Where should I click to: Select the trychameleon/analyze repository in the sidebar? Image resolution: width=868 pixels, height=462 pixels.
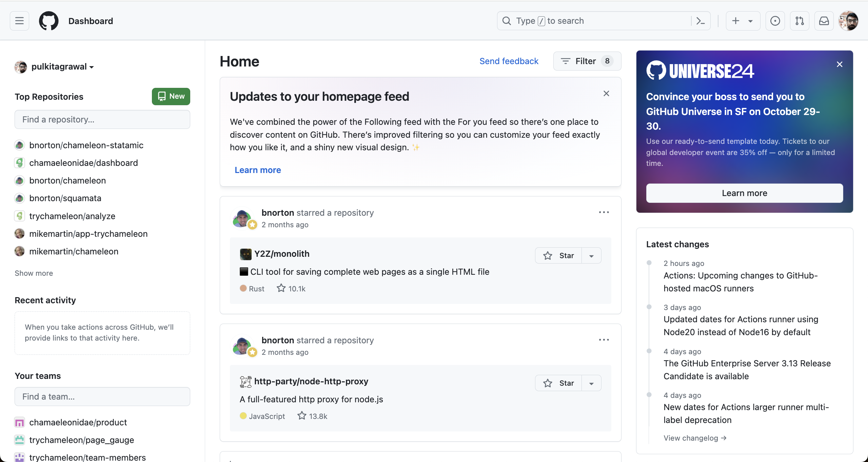tap(72, 216)
